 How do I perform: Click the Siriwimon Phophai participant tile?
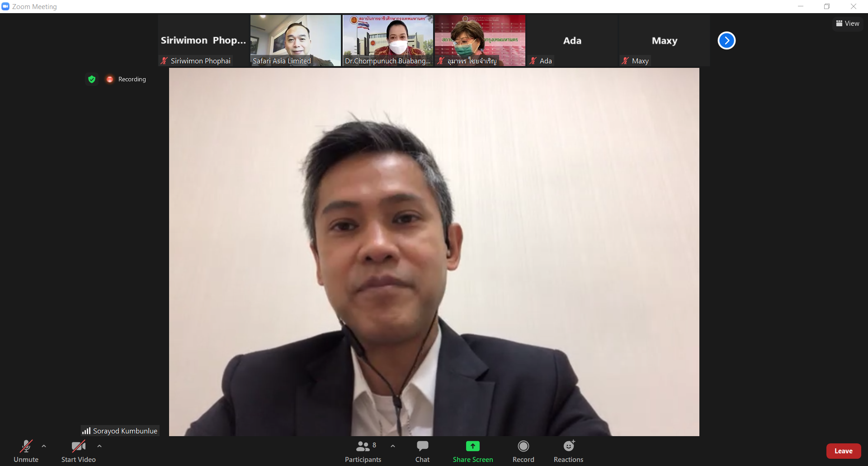coord(203,40)
